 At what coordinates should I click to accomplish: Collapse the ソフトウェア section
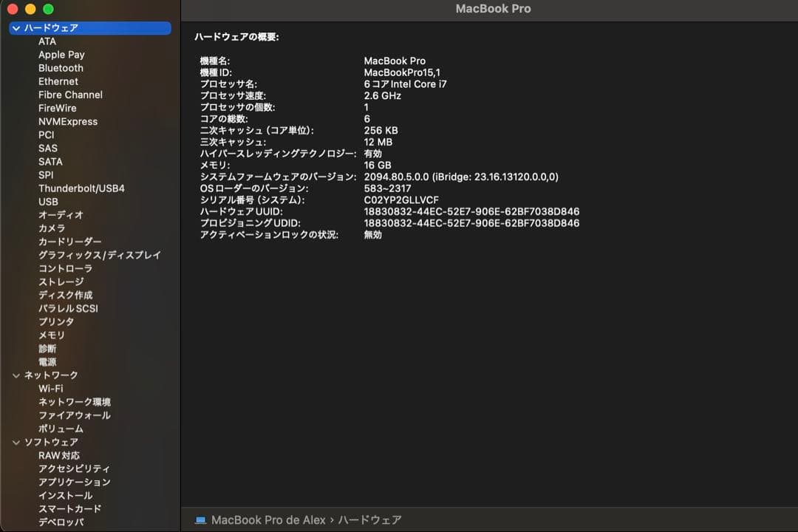(16, 441)
